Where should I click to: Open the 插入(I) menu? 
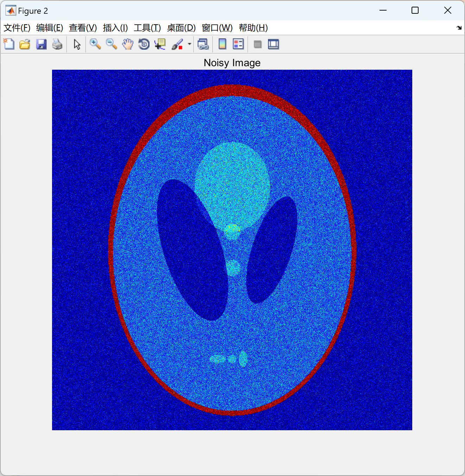click(x=115, y=28)
